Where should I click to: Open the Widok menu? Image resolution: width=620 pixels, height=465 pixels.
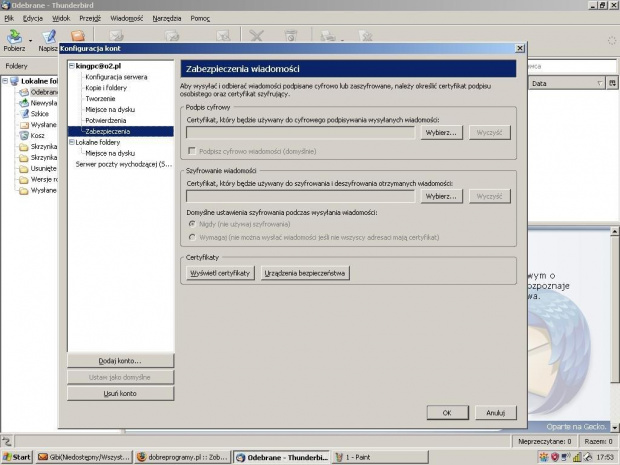pyautogui.click(x=61, y=18)
